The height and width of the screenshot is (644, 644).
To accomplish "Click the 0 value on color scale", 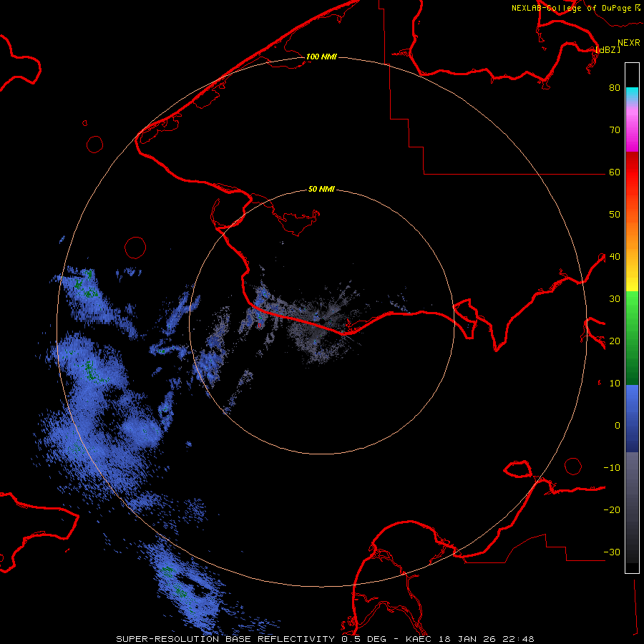I will 618,426.
